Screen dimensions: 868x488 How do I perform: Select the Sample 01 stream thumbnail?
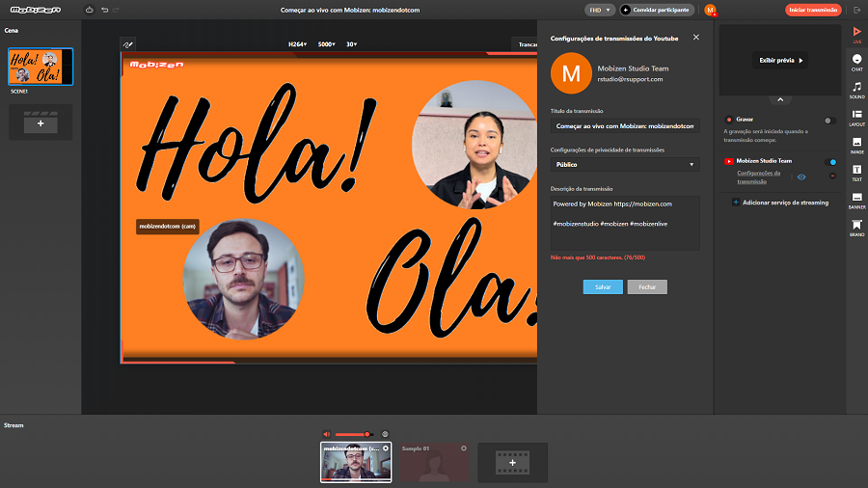click(435, 463)
